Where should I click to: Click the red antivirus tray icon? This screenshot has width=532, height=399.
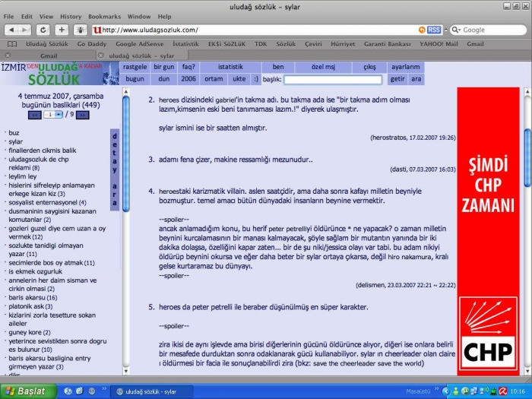[x=503, y=391]
